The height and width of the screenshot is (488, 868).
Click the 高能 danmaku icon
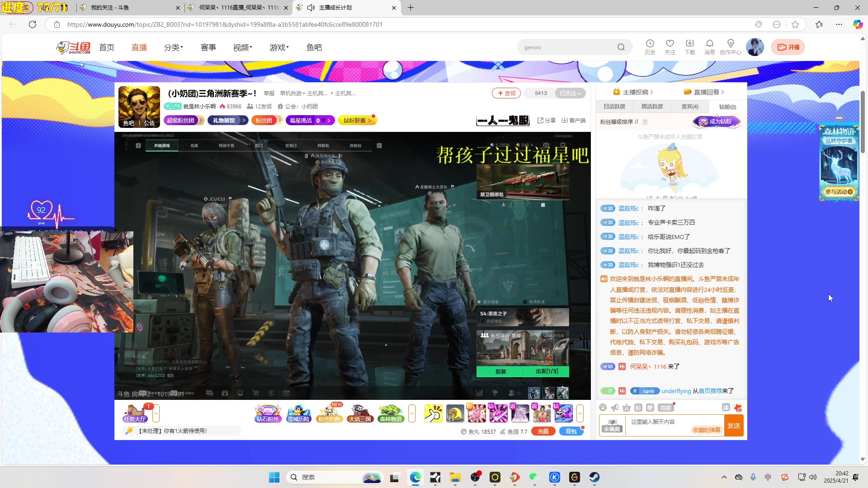[666, 408]
